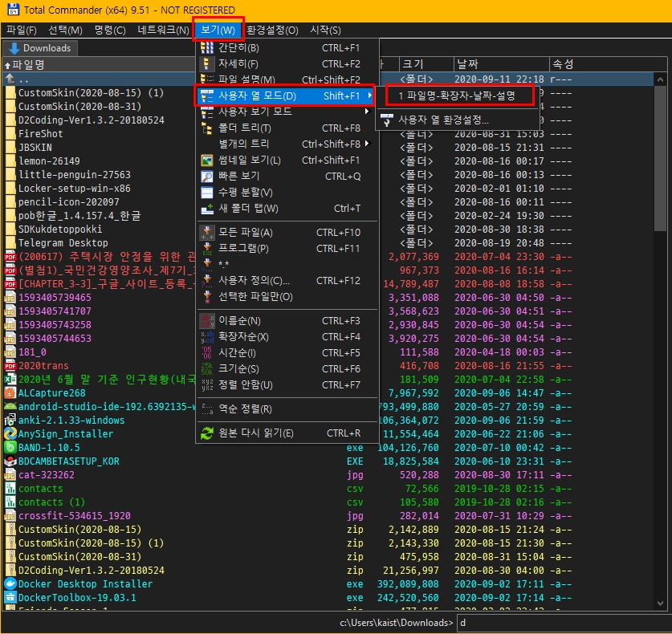Select file contacts (1)

[51, 502]
